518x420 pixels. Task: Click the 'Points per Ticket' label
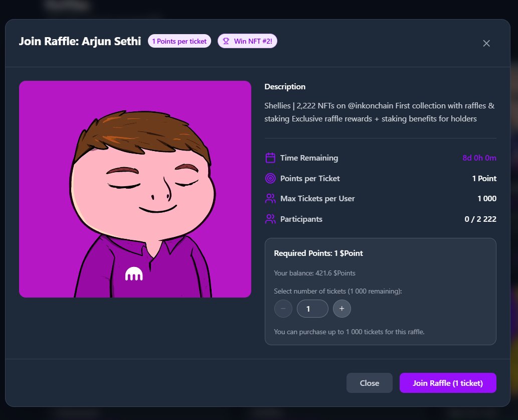[x=310, y=178]
